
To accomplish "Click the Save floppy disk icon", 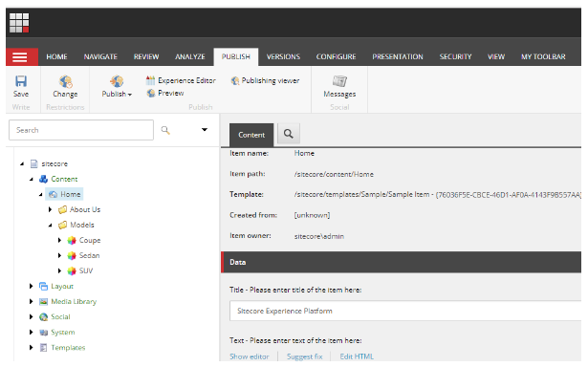I will tap(21, 81).
